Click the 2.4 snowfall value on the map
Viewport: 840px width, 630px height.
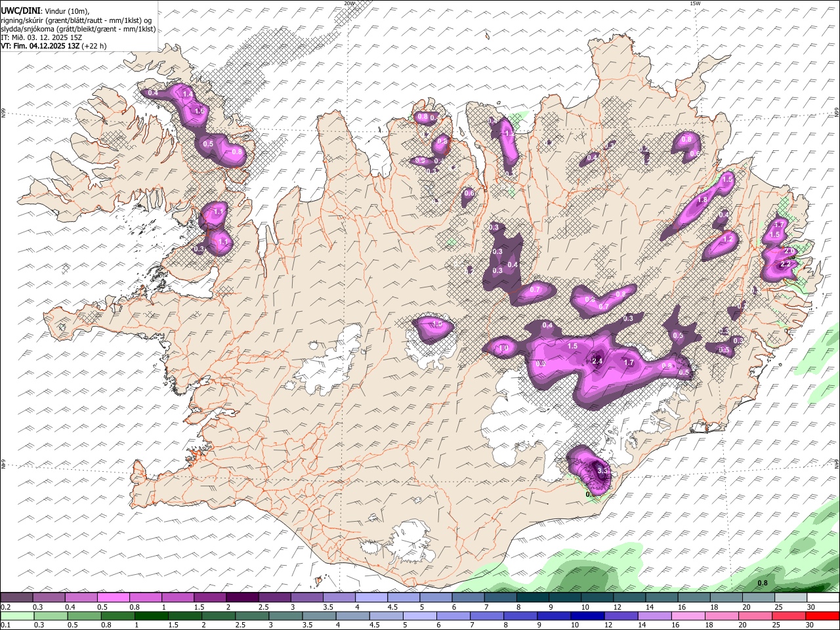click(x=597, y=361)
